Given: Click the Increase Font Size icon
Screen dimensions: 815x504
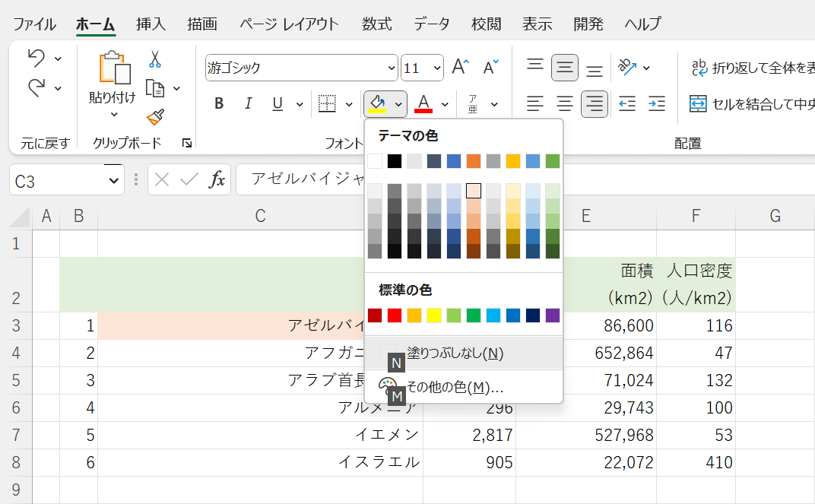Looking at the screenshot, I should coord(461,67).
